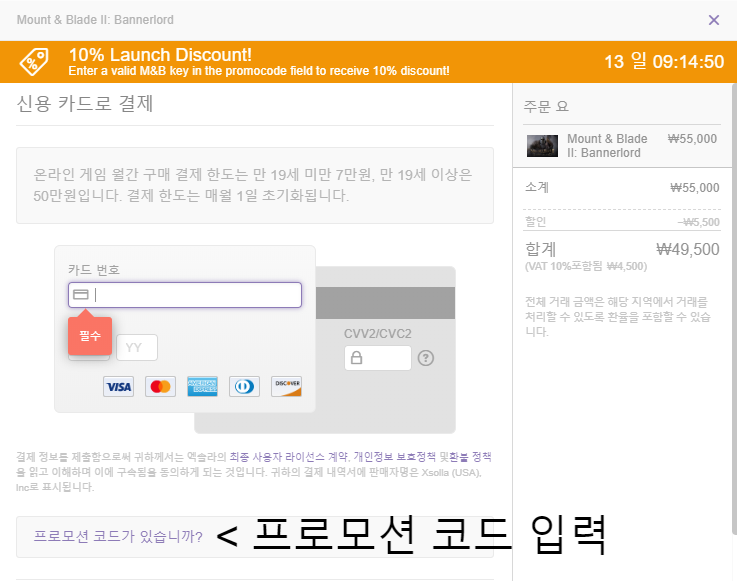Click the Diners Club logo
This screenshot has height=581, width=737.
[244, 386]
